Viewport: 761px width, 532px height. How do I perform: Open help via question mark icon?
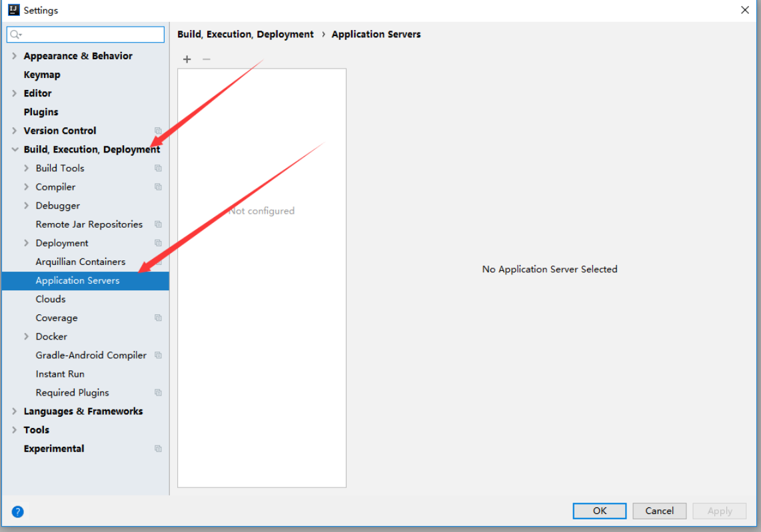[x=17, y=511]
